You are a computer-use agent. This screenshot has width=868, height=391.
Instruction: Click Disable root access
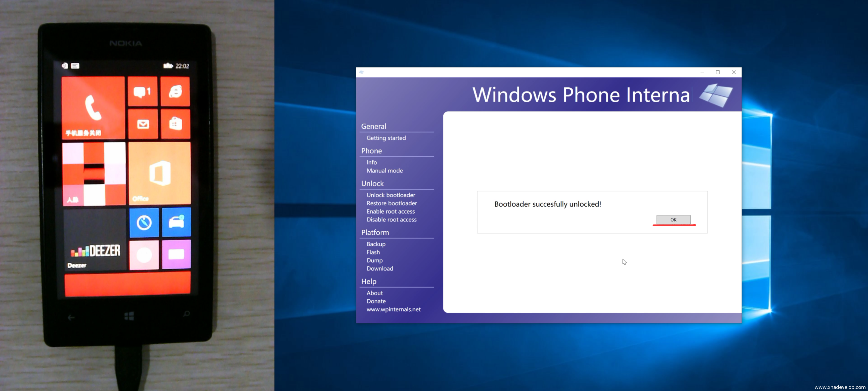pyautogui.click(x=391, y=219)
